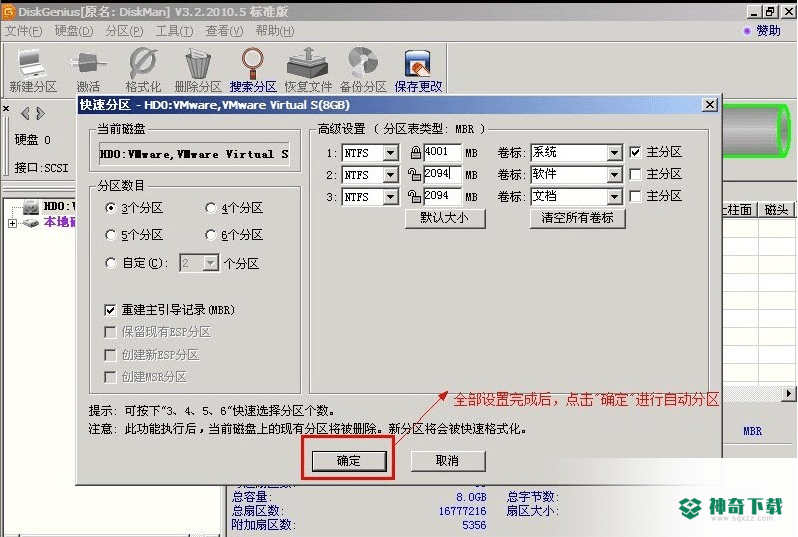Image resolution: width=798 pixels, height=537 pixels.
Task: Close the Quick Partition dialog
Action: pyautogui.click(x=709, y=105)
